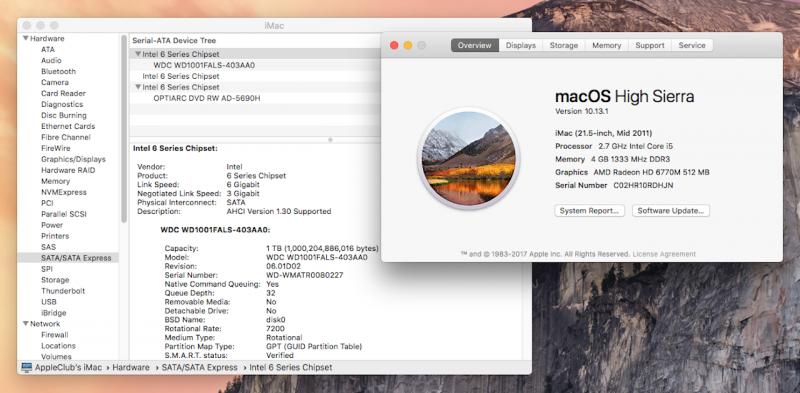Select SPI in the sidebar
Viewport: 800px width, 393px height.
47,269
